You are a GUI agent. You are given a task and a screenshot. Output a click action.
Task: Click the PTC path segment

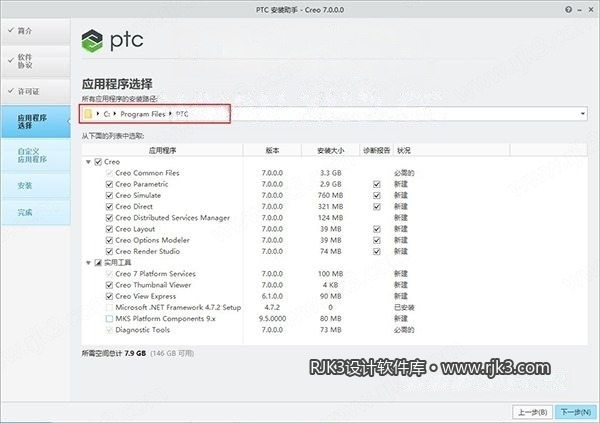182,114
